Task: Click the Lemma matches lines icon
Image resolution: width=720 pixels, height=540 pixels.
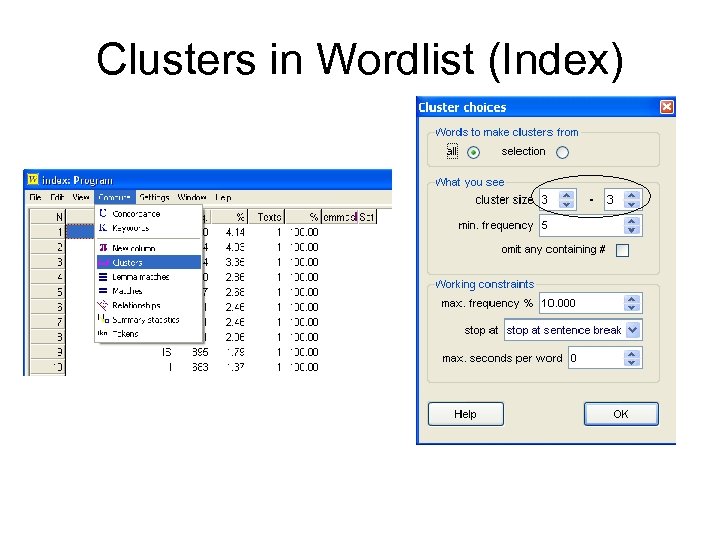Action: pos(103,277)
